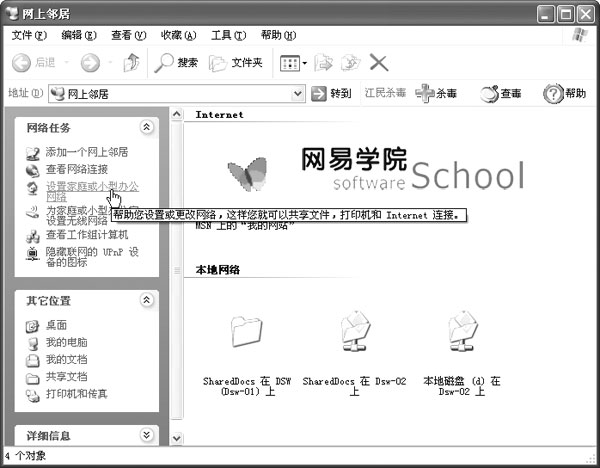Open My Documents (我的文档) link
This screenshot has width=600, height=468.
pyautogui.click(x=66, y=359)
